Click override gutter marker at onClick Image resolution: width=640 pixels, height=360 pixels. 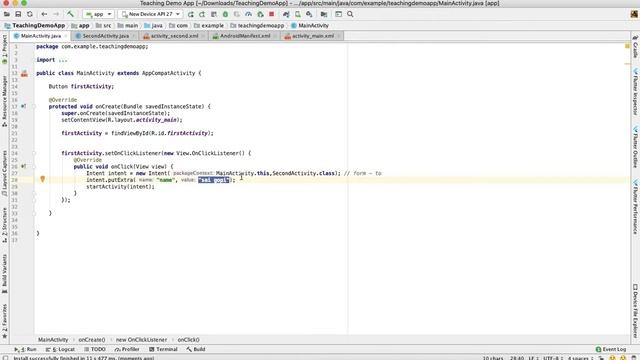pyautogui.click(x=24, y=167)
